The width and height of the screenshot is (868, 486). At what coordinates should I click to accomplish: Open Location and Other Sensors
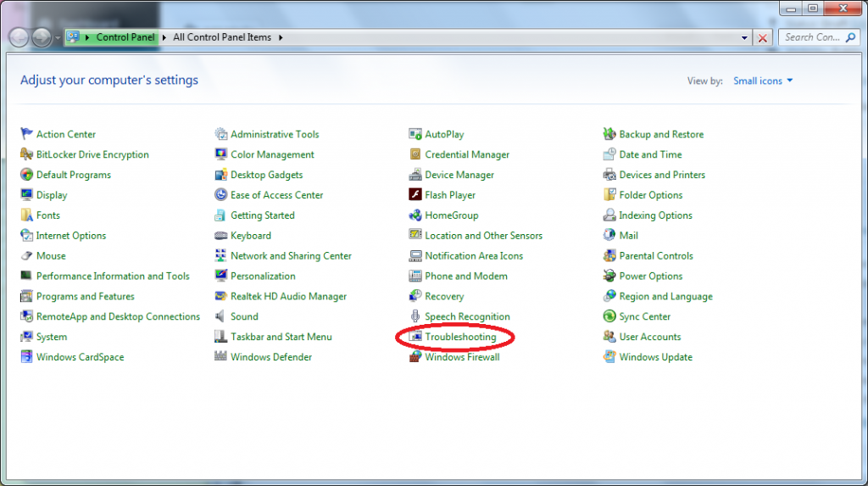(x=484, y=236)
